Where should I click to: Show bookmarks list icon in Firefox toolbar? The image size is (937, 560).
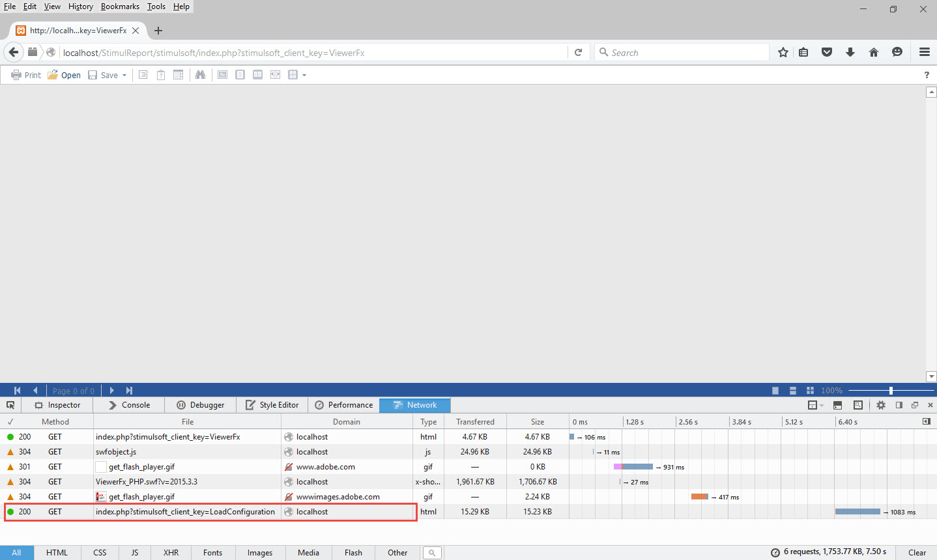click(803, 52)
